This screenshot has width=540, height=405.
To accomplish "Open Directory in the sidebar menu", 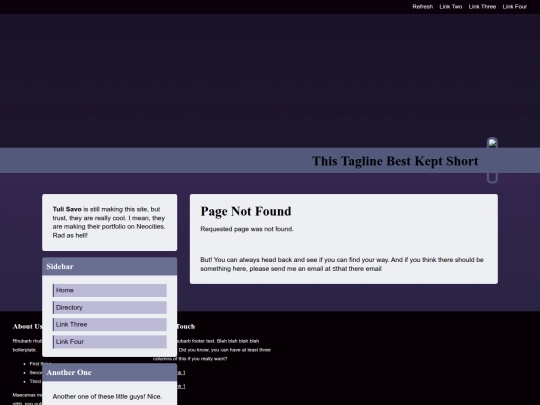I will pos(110,308).
